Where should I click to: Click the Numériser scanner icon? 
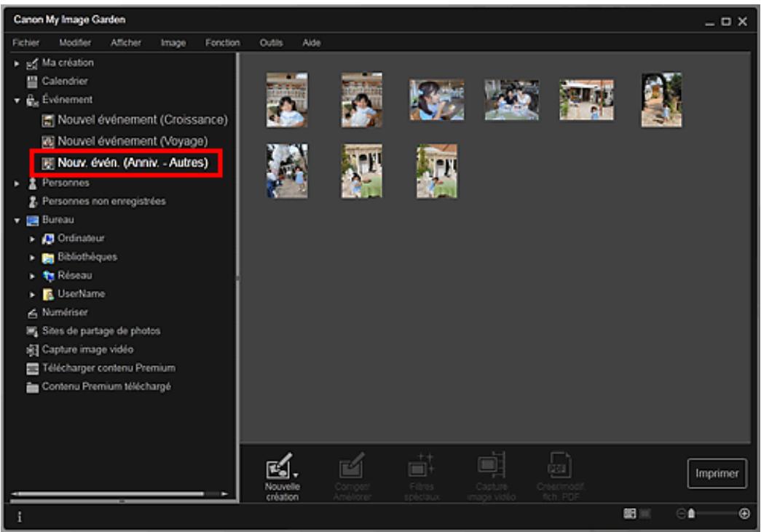pyautogui.click(x=32, y=313)
